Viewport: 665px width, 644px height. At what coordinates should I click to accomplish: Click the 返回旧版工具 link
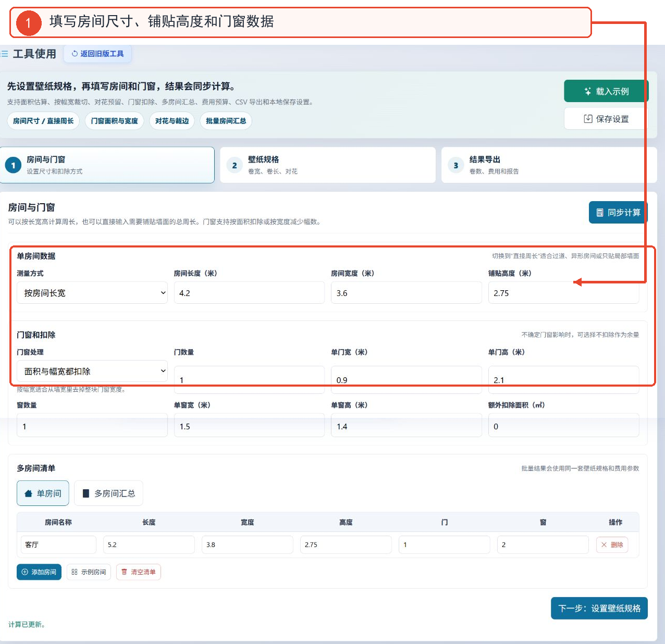coord(97,54)
